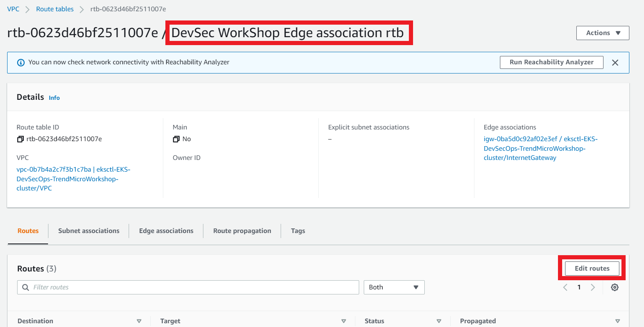
Task: Open the 'Both' filter dropdown
Action: (x=394, y=287)
